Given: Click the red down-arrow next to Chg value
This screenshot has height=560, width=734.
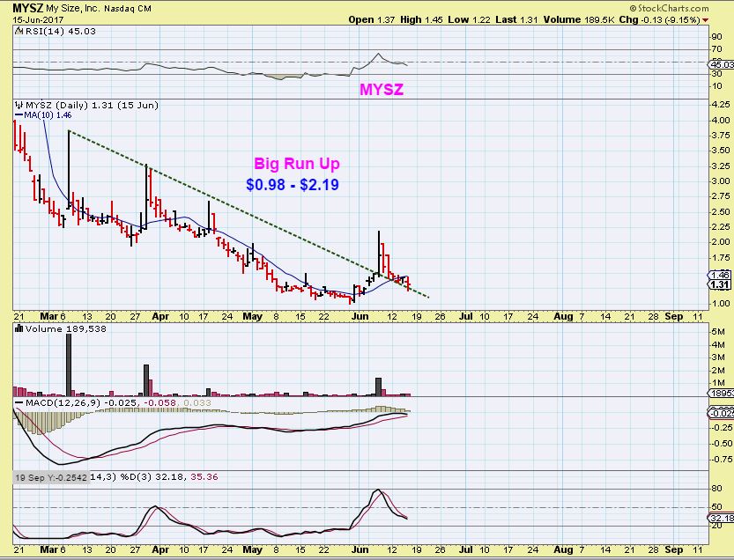Looking at the screenshot, I should point(706,20).
